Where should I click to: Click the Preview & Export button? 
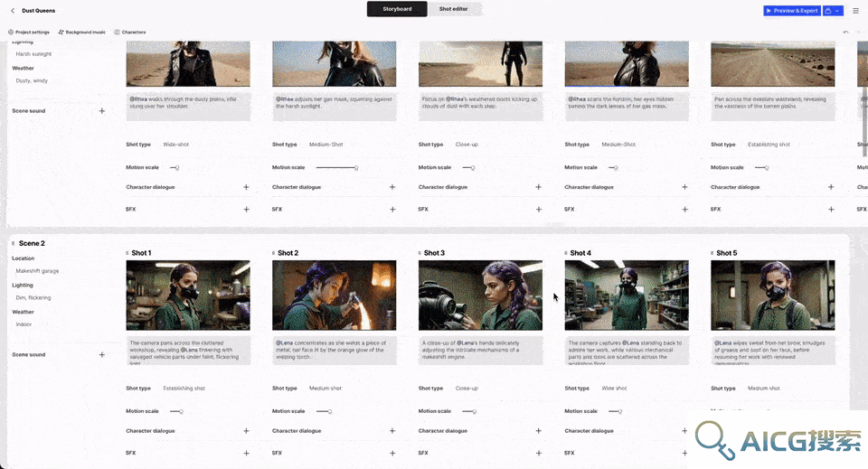tap(792, 11)
